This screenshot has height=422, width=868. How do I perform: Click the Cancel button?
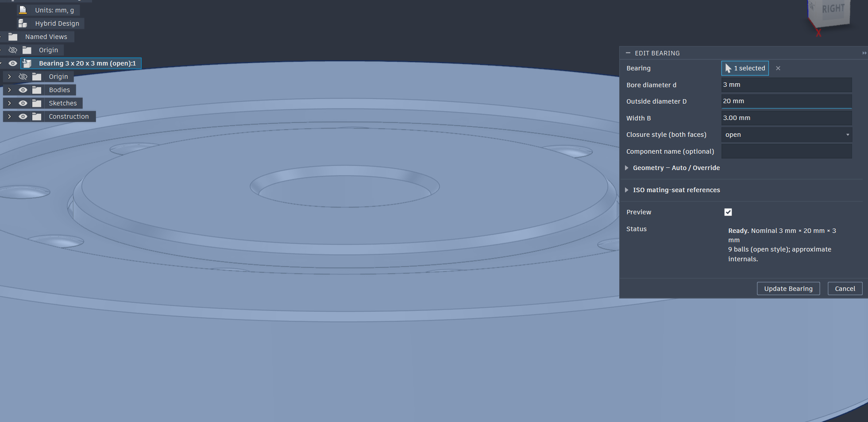[x=845, y=289]
